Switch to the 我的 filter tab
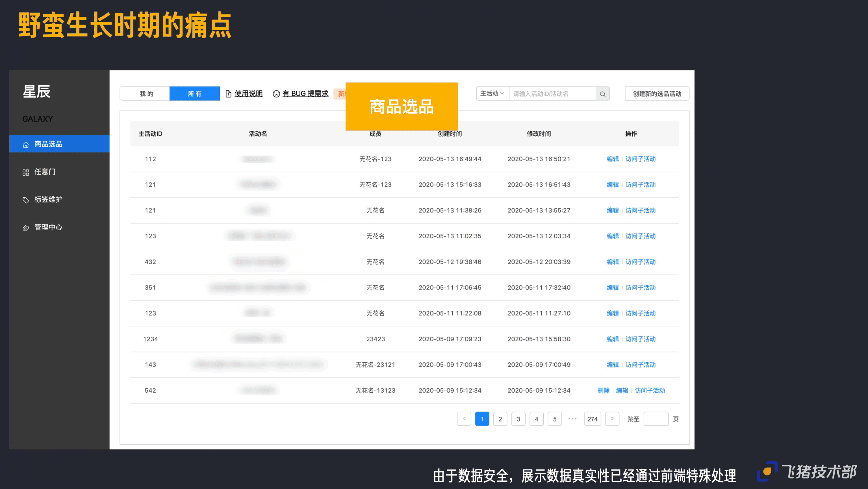Screen dimensions: 868x489 (146, 94)
